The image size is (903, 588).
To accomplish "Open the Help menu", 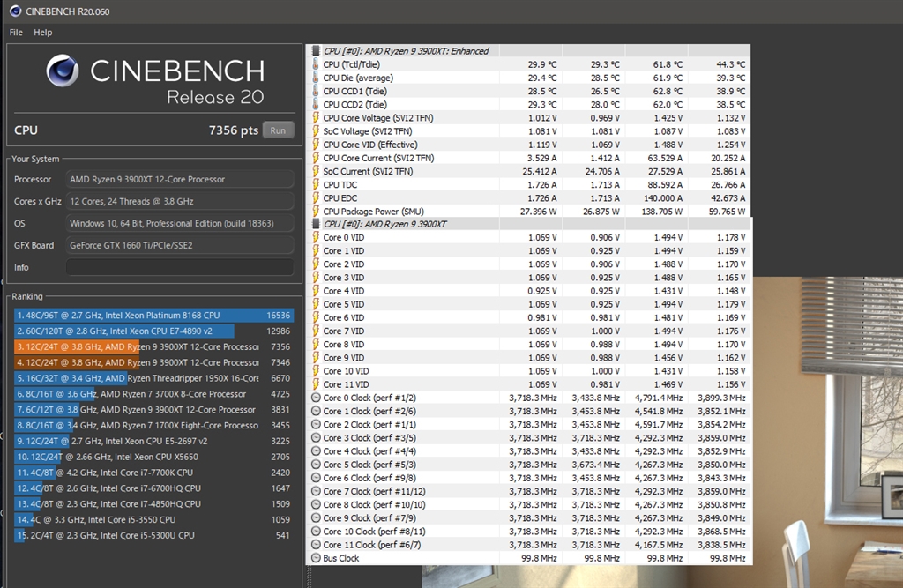I will coord(42,33).
